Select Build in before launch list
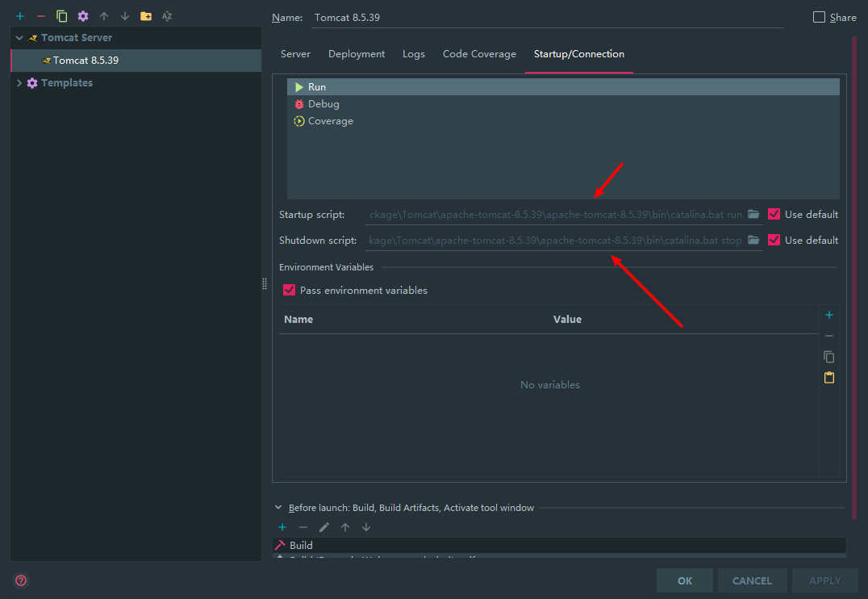The image size is (868, 599). (559, 545)
